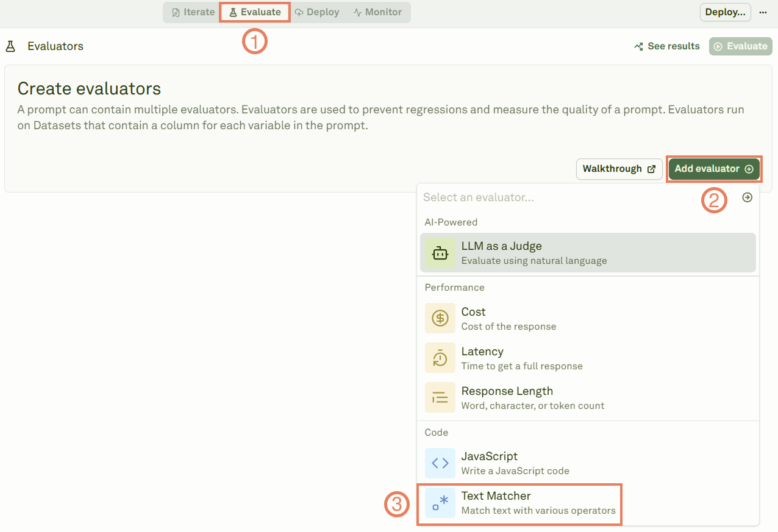Click the circled arrow submit icon
This screenshot has height=532, width=778.
click(x=747, y=197)
